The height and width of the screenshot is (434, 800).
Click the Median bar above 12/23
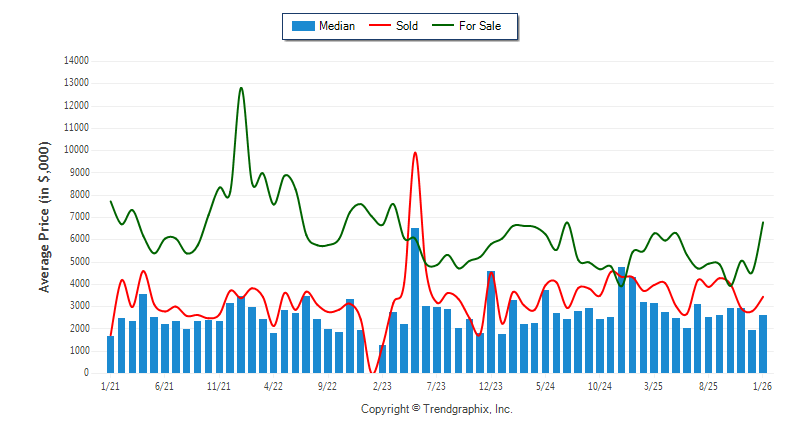(491, 320)
